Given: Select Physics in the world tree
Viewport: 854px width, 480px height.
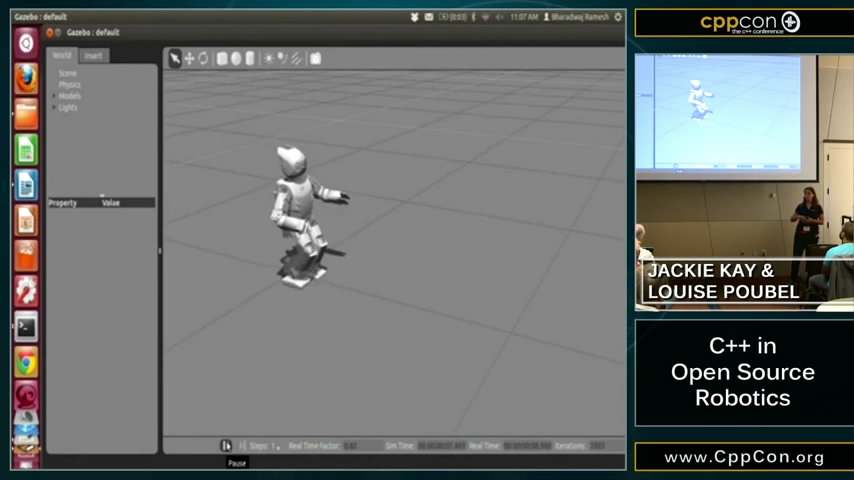Looking at the screenshot, I should 69,84.
